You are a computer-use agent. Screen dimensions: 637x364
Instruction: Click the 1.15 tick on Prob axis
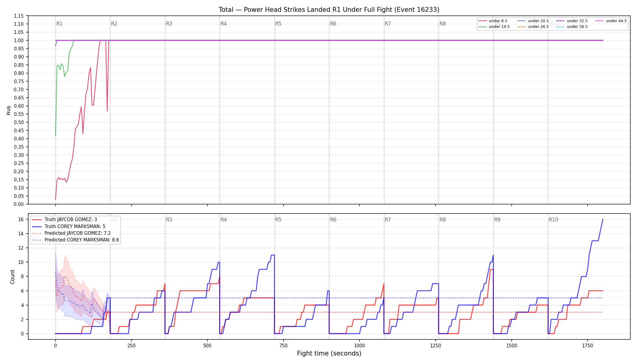19,16
